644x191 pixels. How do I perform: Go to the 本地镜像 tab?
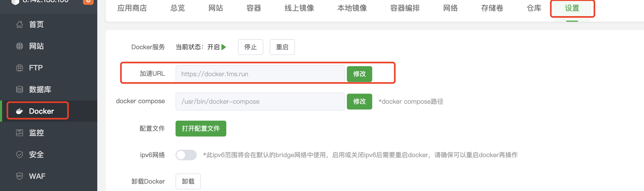pos(352,8)
